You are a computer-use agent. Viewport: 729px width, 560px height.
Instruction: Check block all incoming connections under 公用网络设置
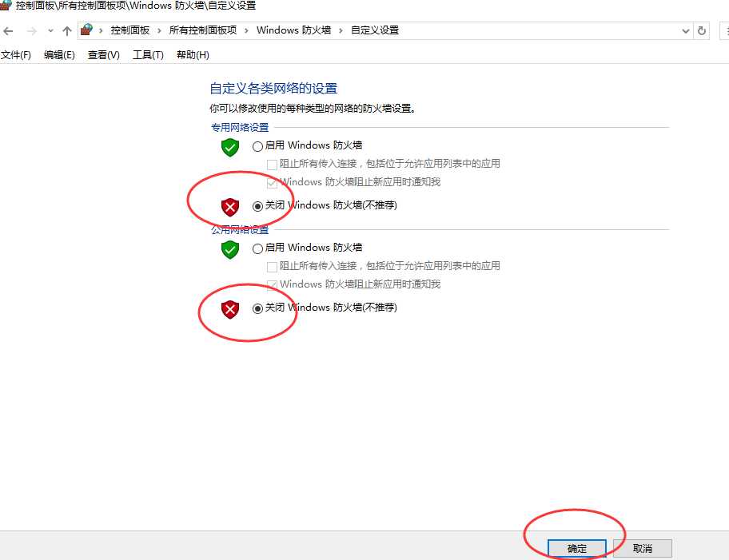pyautogui.click(x=273, y=268)
